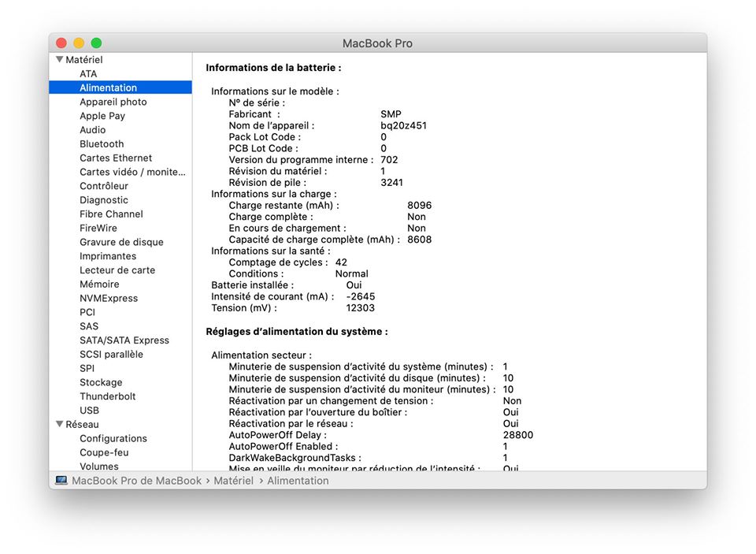
Task: Select Alimentation in the sidebar
Action: pos(120,87)
